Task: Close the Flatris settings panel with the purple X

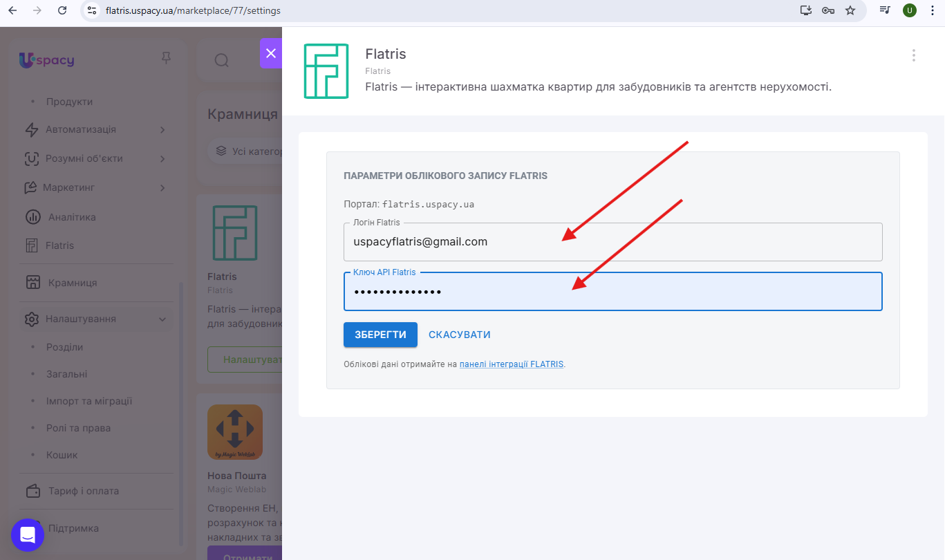Action: (270, 53)
